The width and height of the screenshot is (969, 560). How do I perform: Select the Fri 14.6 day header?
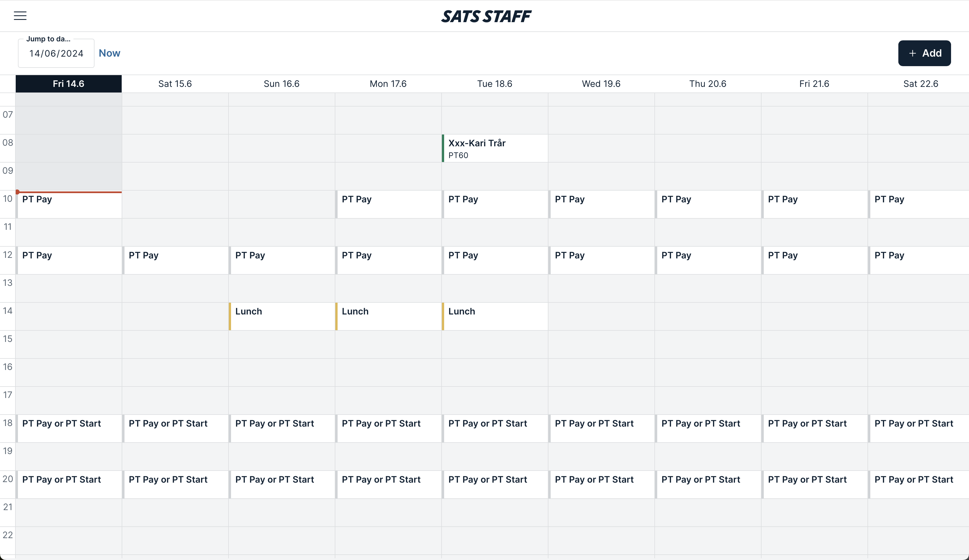[x=68, y=84]
